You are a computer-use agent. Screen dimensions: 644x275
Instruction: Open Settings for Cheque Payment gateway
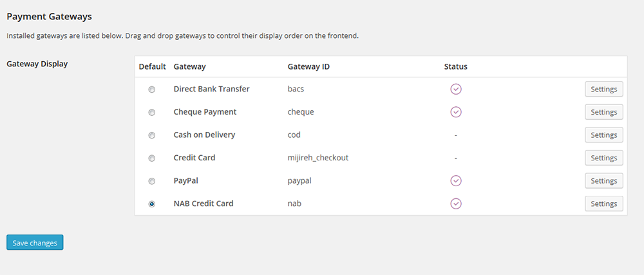(x=604, y=112)
